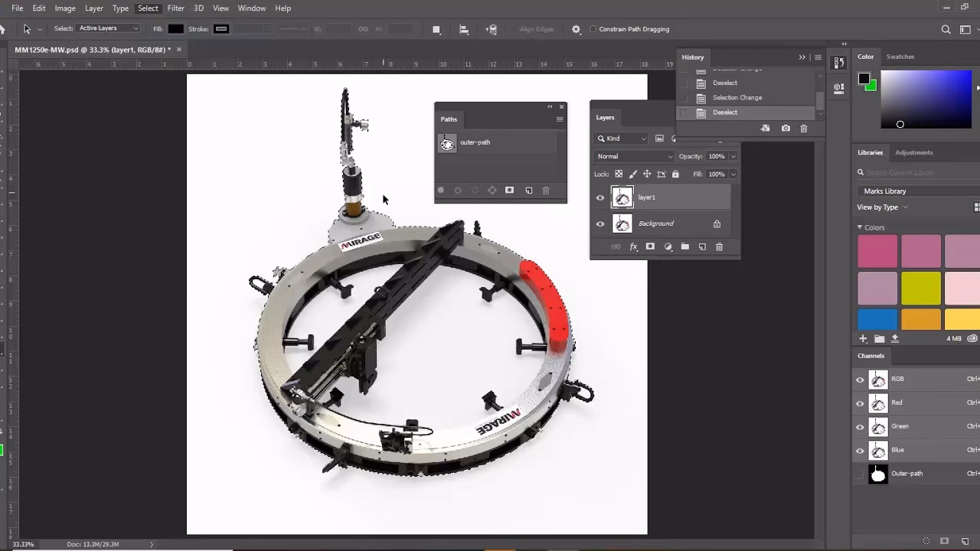
Task: Hide layer1 with its eye icon
Action: click(600, 197)
